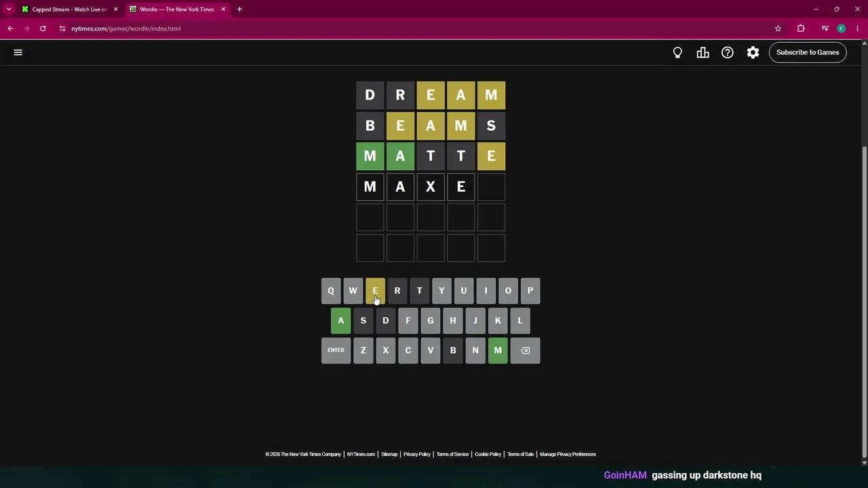Tap the F key
Screen dimensions: 868x488
click(408, 321)
